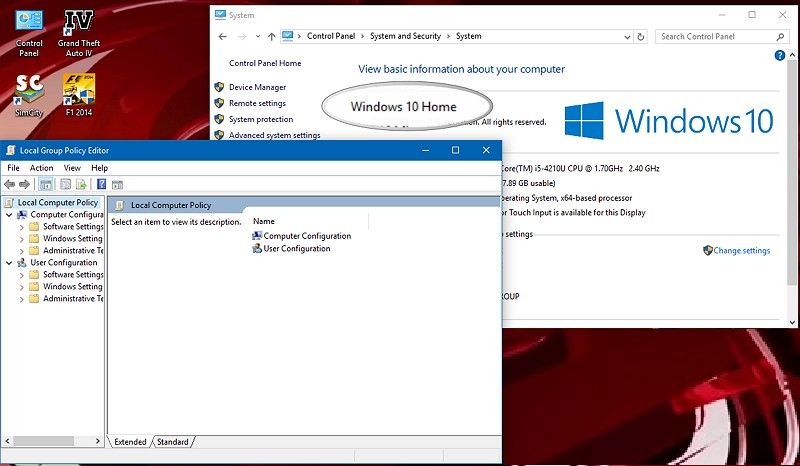Refresh the System window address bar

click(x=641, y=36)
